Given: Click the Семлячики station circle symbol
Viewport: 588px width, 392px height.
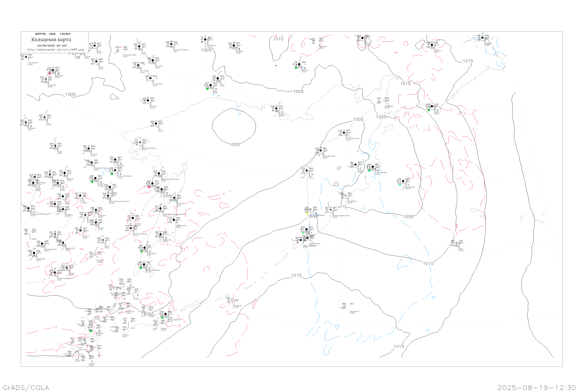Looking at the screenshot, I should (346, 195).
